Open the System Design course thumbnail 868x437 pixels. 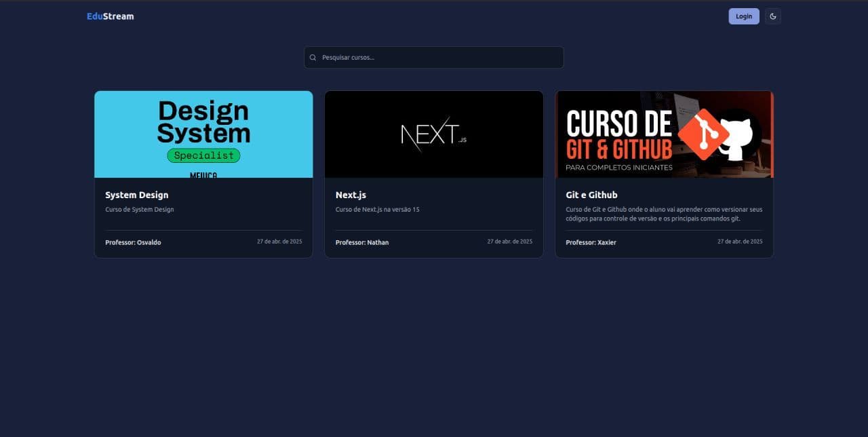click(x=203, y=134)
